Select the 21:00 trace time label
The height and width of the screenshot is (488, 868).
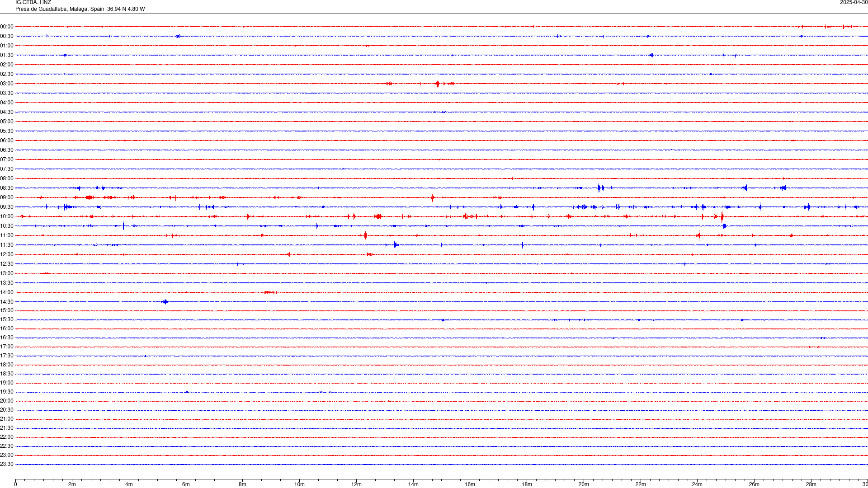(7, 419)
